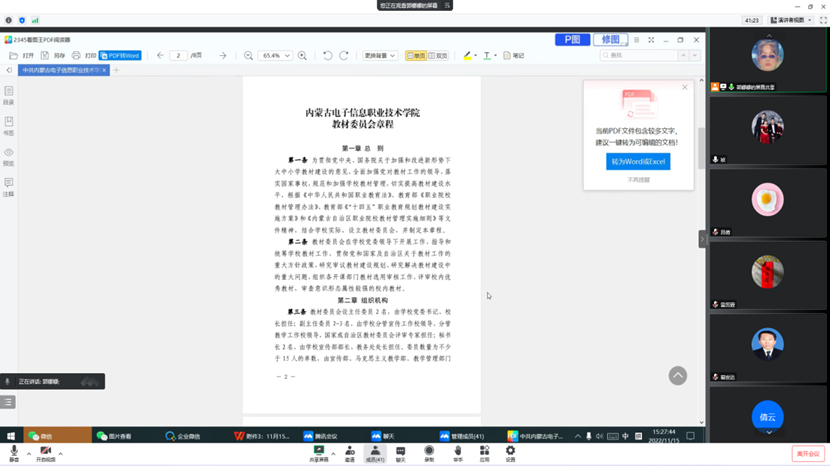Switch to 双页 double page view
Image resolution: width=830 pixels, height=466 pixels.
pos(437,56)
